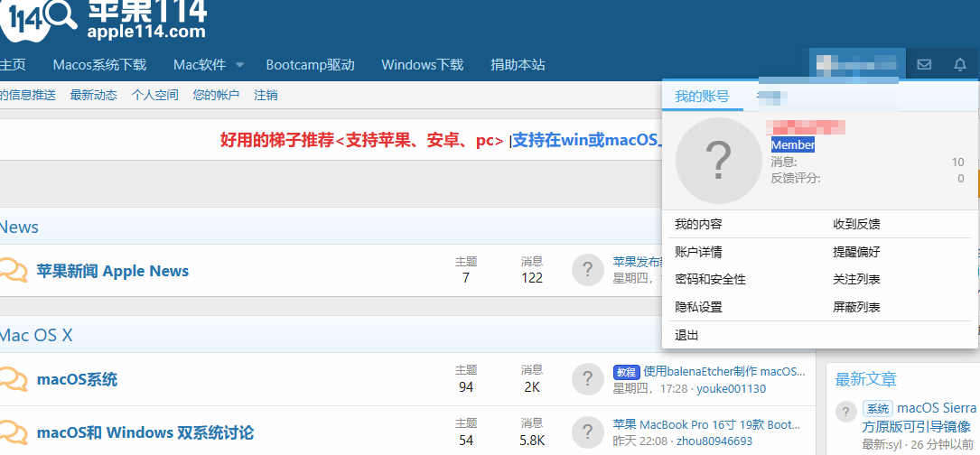Open 收到反馈 in account menu
Viewport: 980px width, 455px height.
(x=856, y=224)
